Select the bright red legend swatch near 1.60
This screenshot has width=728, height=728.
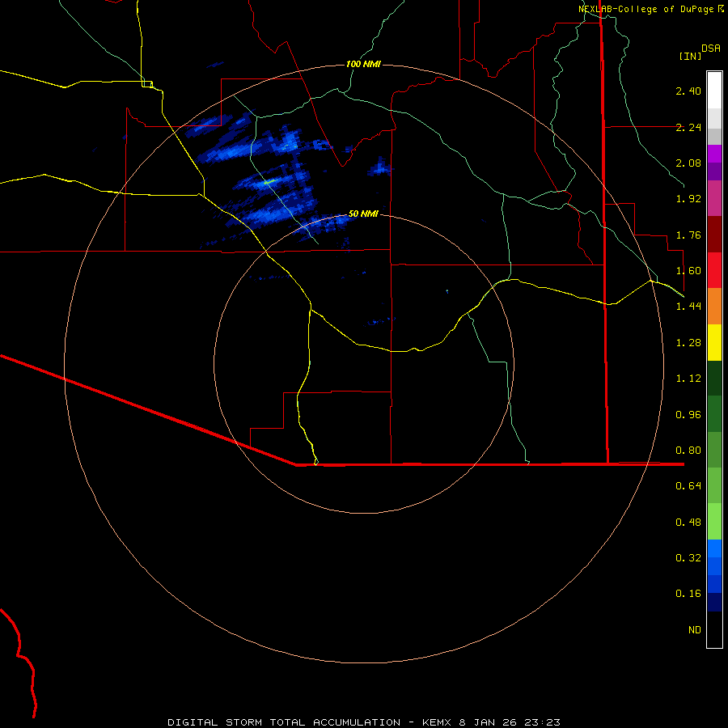[714, 270]
